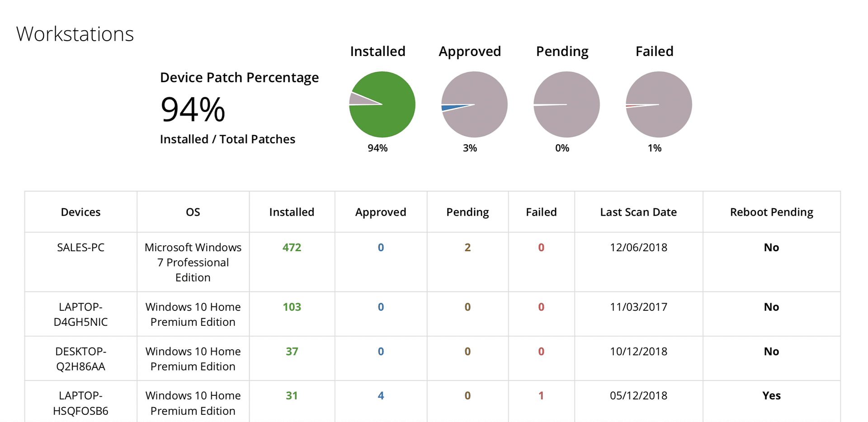Click the Pending pie chart
Screen dimensions: 868x422
point(566,104)
